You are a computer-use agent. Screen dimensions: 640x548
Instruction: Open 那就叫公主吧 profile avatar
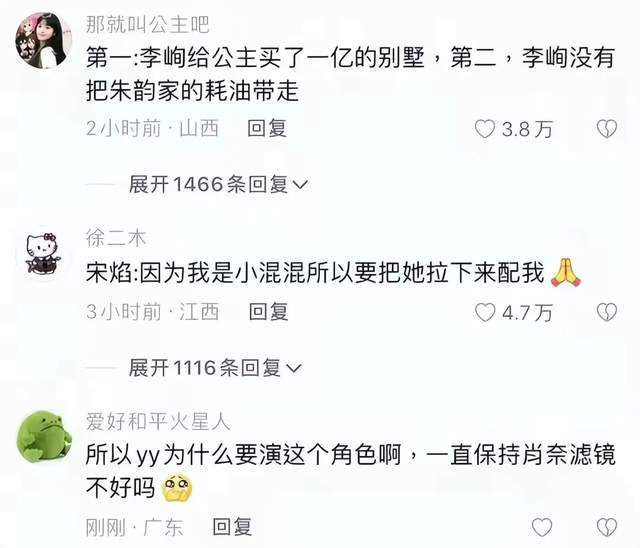coord(44,40)
